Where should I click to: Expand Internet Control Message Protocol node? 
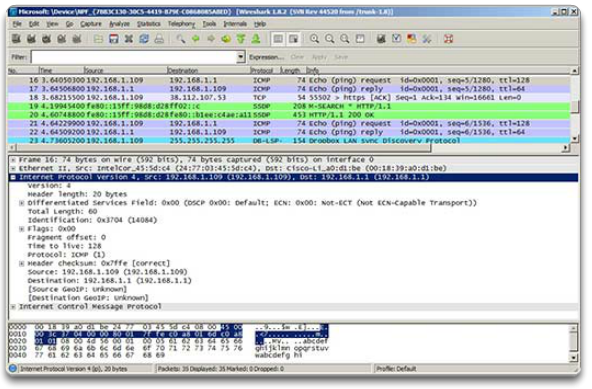pos(13,307)
